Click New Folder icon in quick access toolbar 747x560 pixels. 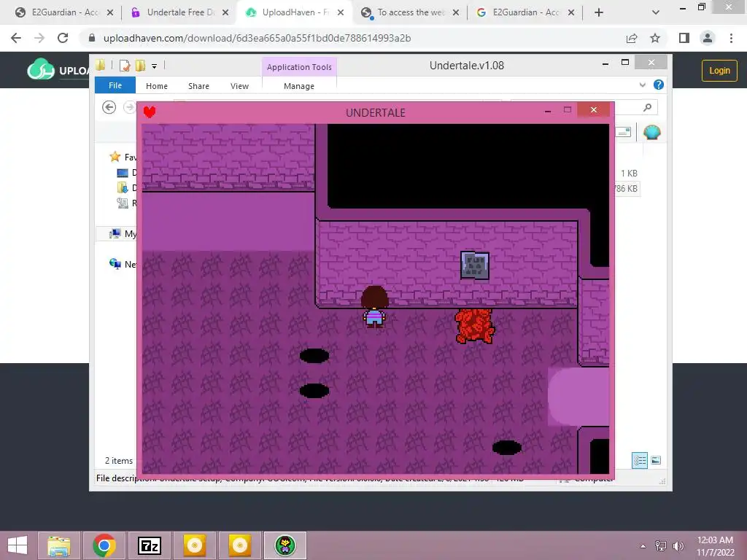point(141,66)
